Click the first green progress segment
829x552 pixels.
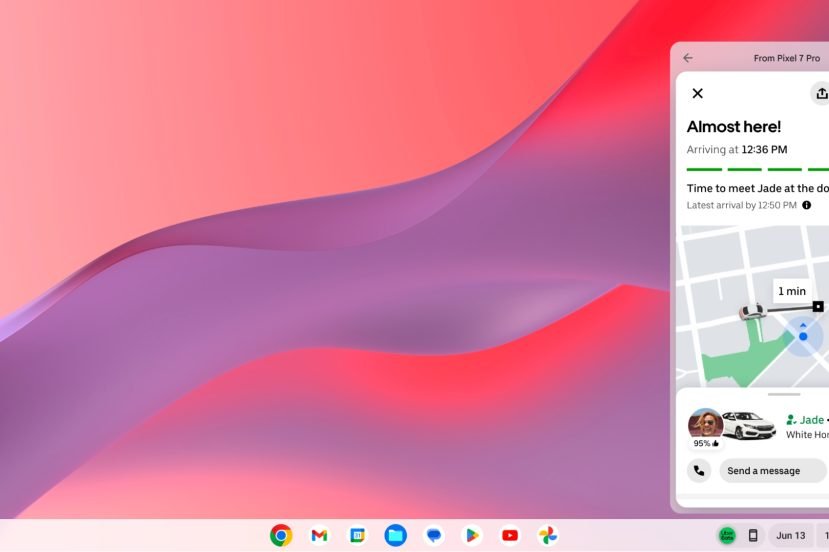[x=704, y=170]
